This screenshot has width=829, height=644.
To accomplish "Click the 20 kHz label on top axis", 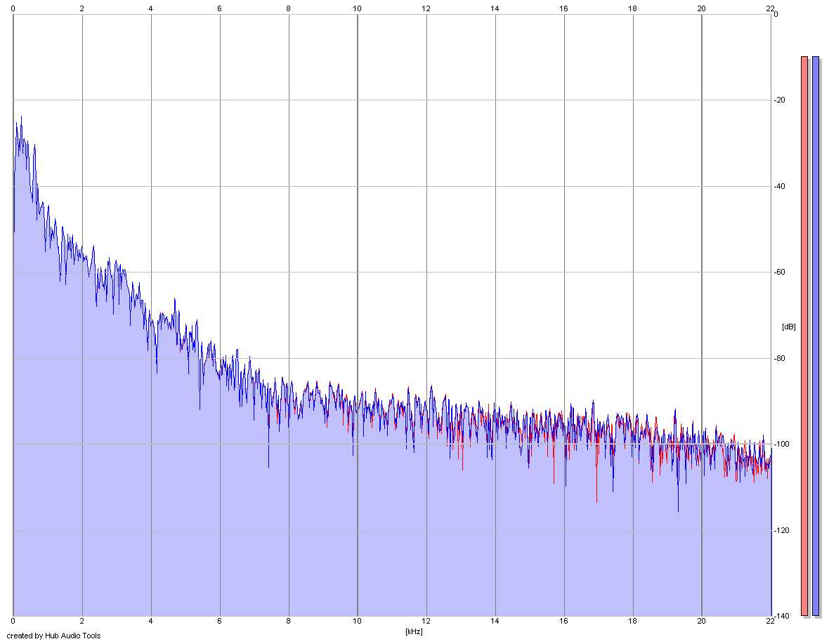I will [x=701, y=8].
